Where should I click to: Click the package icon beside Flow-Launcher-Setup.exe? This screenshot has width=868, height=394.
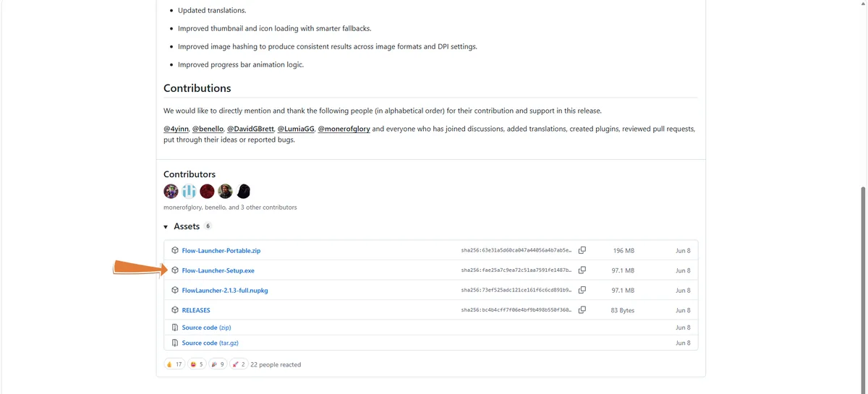(175, 270)
